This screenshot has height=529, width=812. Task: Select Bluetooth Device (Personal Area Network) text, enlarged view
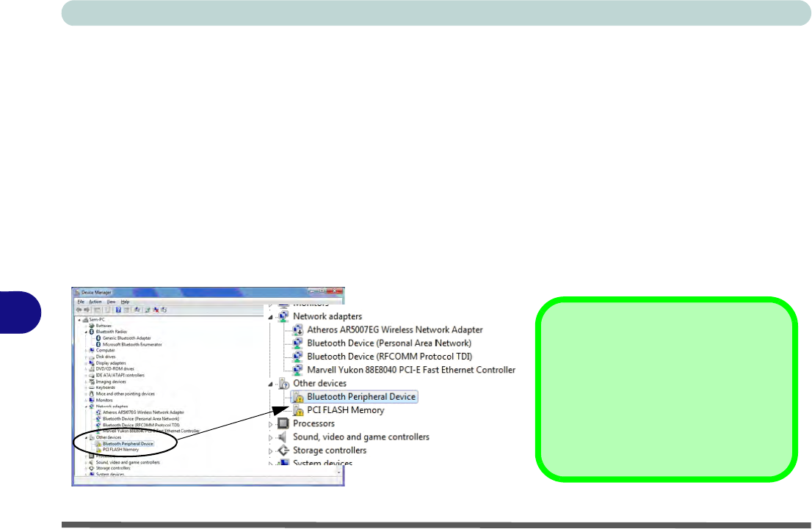tap(389, 343)
